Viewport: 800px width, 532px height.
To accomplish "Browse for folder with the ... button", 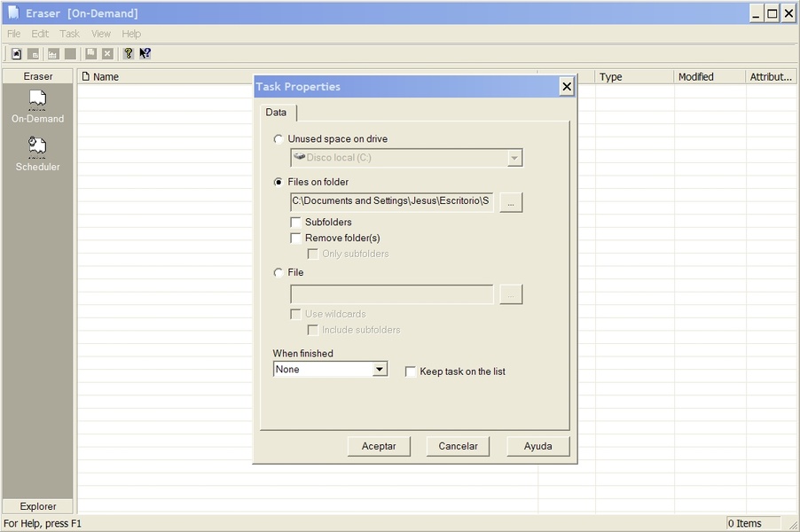I will pyautogui.click(x=511, y=202).
